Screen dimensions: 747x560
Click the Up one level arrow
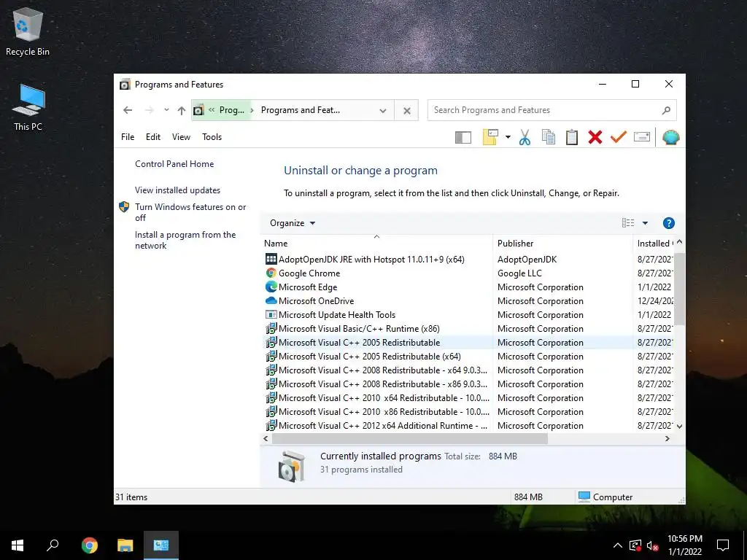[182, 111]
